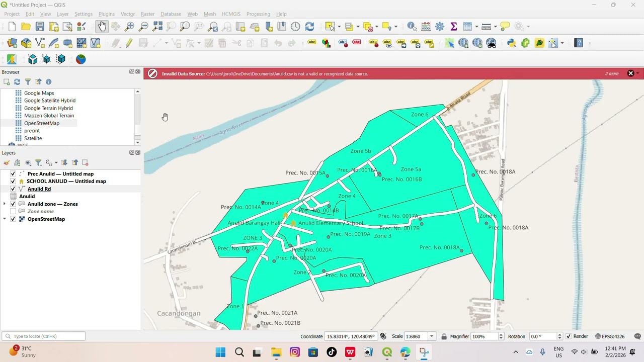Open Data Source Manager
644x362 pixels.
coord(12,43)
